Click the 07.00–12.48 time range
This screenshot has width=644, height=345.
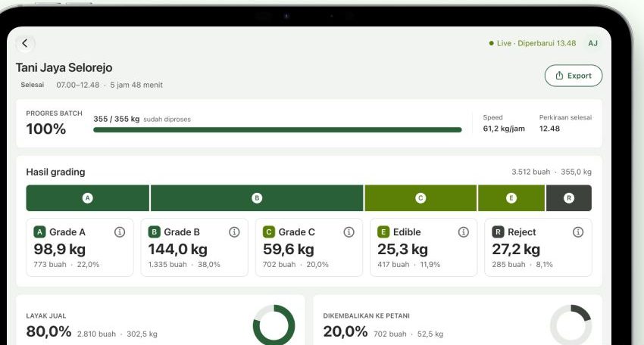coord(78,85)
